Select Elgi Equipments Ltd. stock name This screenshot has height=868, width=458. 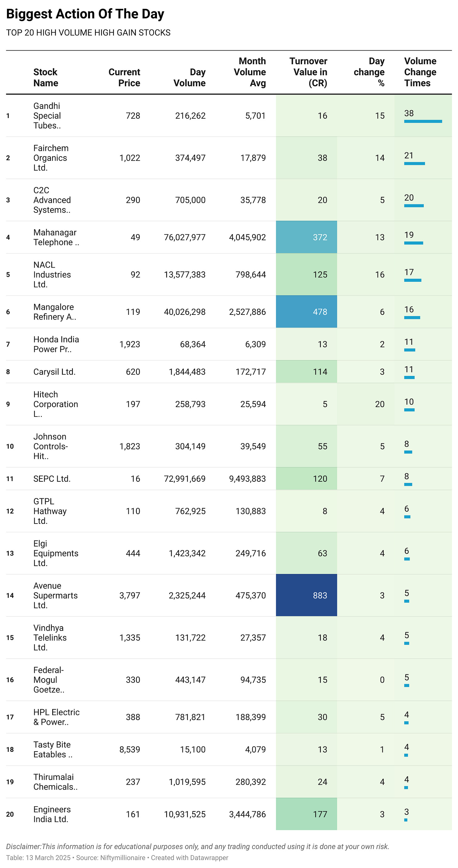click(x=56, y=553)
